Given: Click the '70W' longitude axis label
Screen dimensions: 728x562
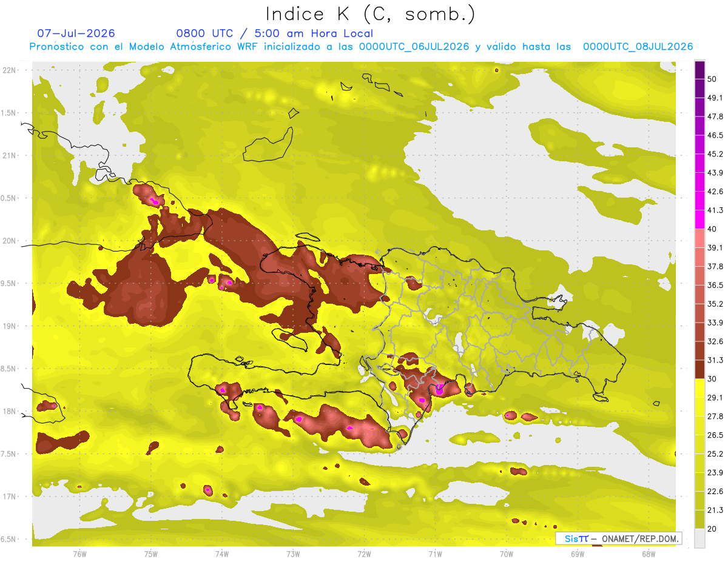Looking at the screenshot, I should (507, 554).
